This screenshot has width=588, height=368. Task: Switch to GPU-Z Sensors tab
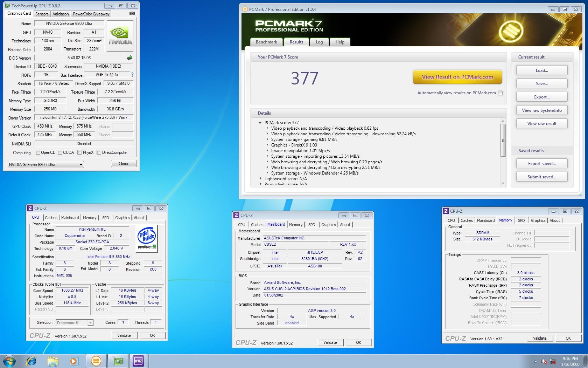click(42, 14)
